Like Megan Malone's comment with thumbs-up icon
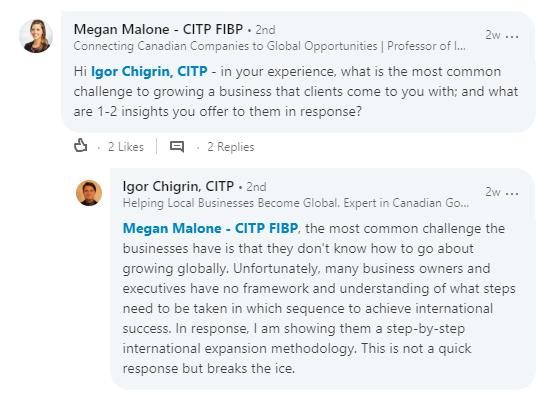The width and height of the screenshot is (550, 395). click(x=81, y=146)
